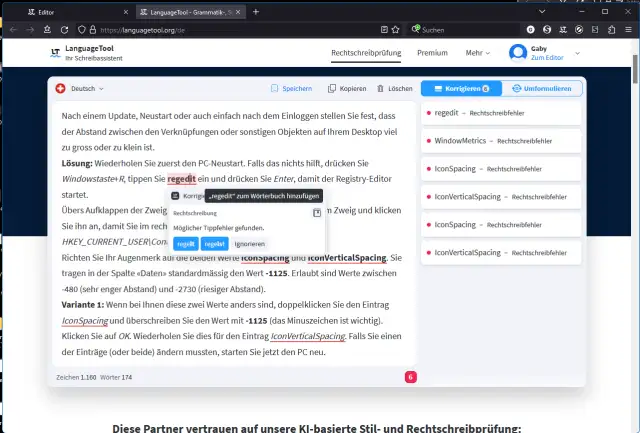The width and height of the screenshot is (640, 433).
Task: Click the Kopieren copy icon
Action: click(x=333, y=89)
